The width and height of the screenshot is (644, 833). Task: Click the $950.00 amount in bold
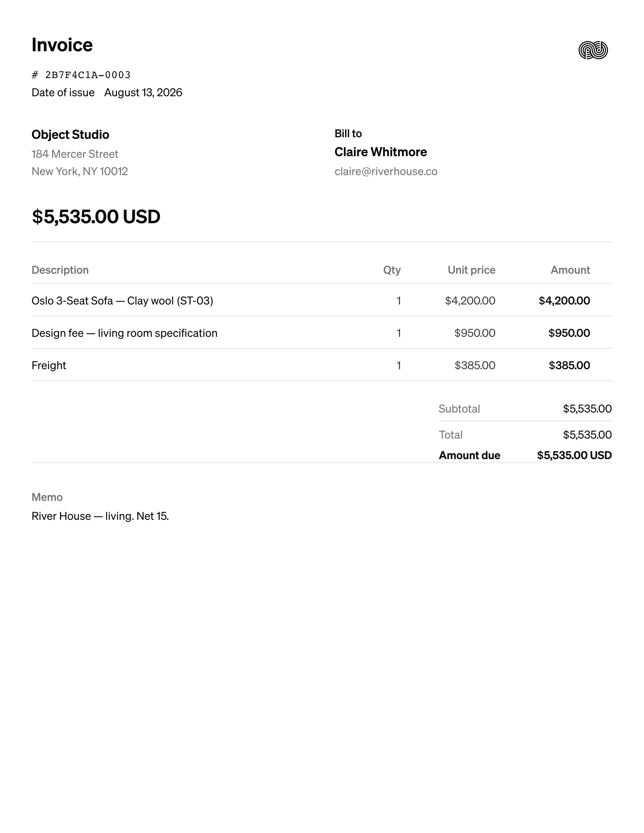click(x=569, y=333)
